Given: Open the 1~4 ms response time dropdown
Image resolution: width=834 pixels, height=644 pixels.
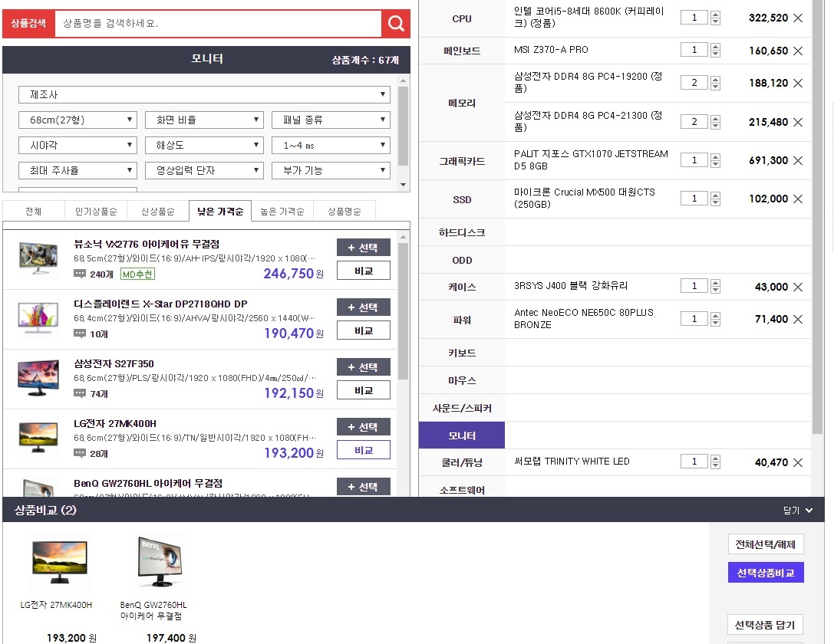Looking at the screenshot, I should (331, 145).
